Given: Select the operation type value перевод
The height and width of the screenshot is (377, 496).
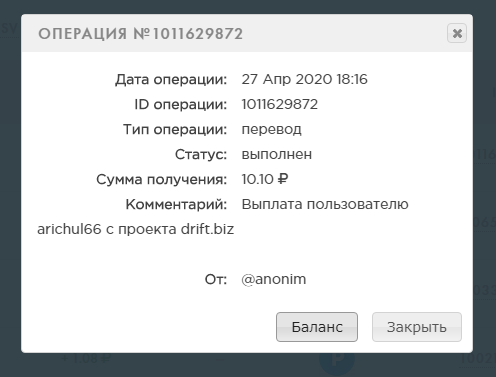Looking at the screenshot, I should (x=271, y=130).
